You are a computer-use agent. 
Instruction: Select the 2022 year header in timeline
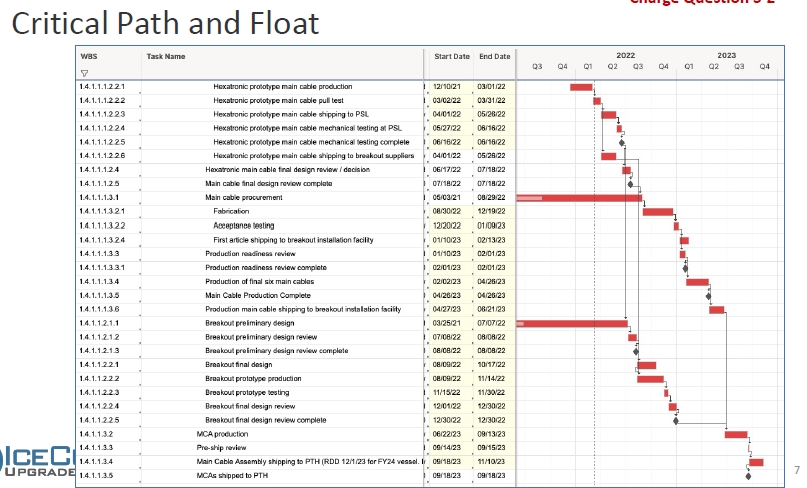625,55
